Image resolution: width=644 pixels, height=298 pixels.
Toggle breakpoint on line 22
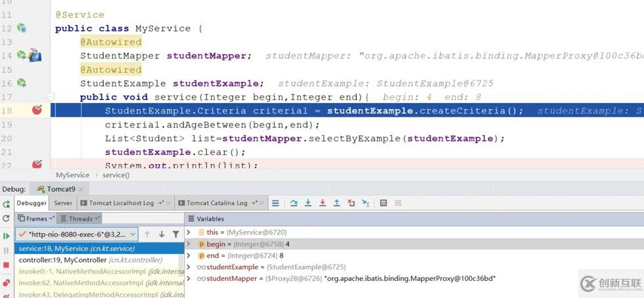[x=37, y=164]
